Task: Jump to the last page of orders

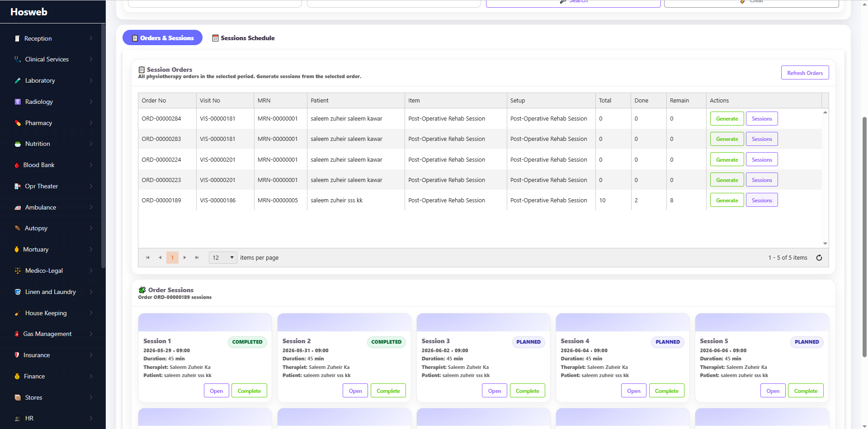Action: 197,258
